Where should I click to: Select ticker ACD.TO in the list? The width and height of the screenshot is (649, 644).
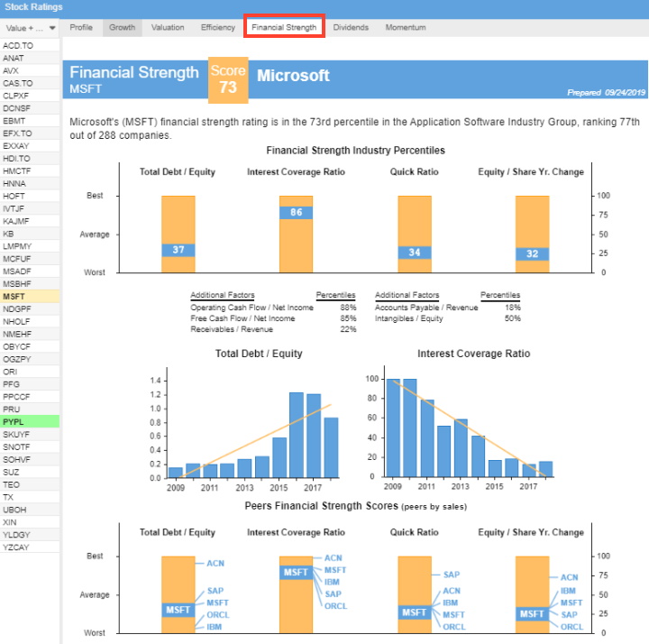(18, 44)
